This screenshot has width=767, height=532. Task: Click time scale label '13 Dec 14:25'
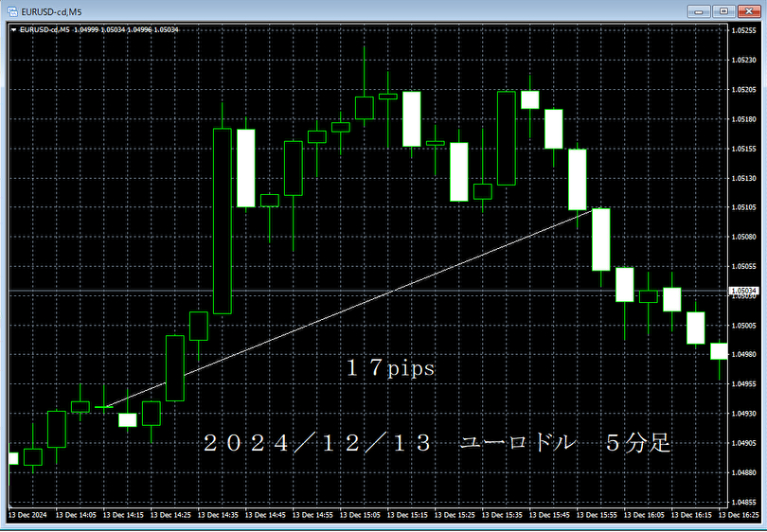click(170, 515)
